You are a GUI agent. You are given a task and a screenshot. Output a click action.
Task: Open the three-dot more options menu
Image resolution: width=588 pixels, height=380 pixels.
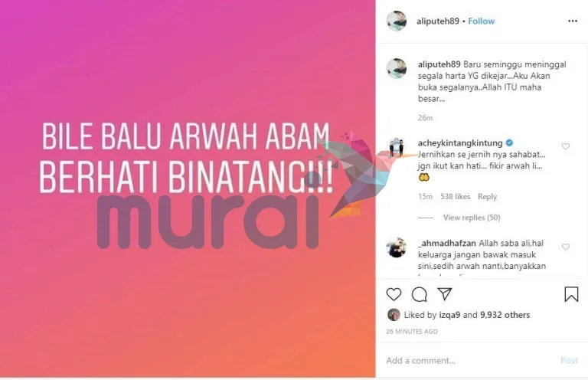[573, 21]
